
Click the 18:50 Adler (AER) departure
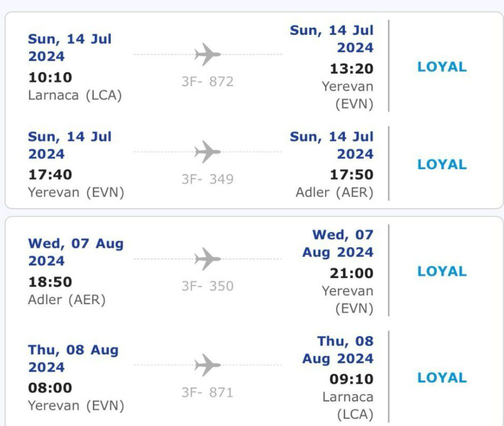(x=67, y=299)
